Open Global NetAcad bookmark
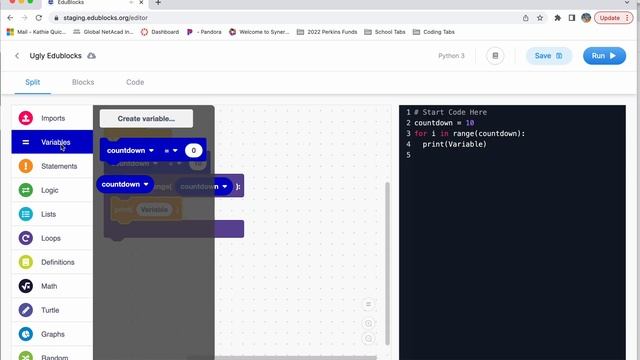This screenshot has height=360, width=640. tap(103, 32)
